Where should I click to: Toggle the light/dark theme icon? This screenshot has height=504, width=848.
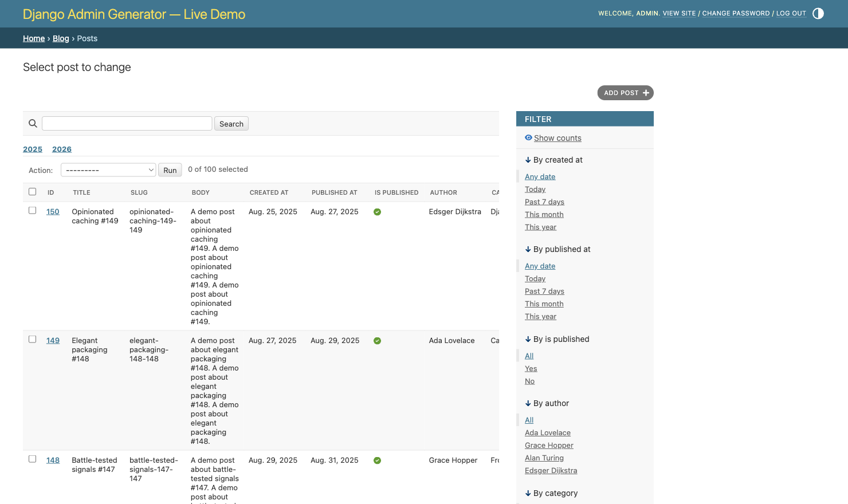coord(818,13)
